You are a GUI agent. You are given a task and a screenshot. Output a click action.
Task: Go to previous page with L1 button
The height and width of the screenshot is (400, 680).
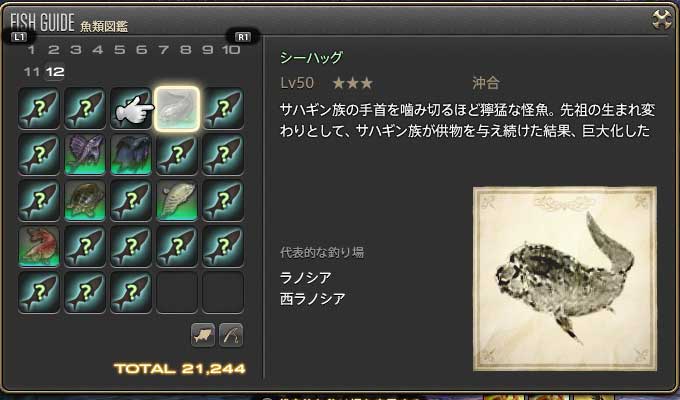click(19, 37)
